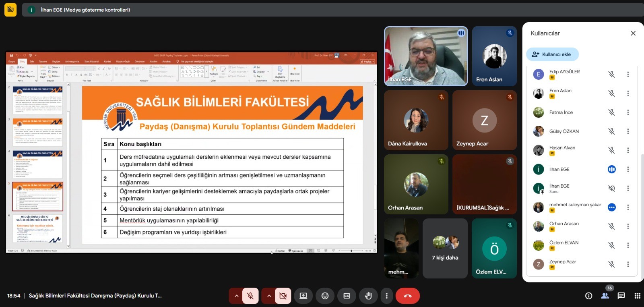Toggle the microphone mute button
The height and width of the screenshot is (307, 644).
[250, 296]
